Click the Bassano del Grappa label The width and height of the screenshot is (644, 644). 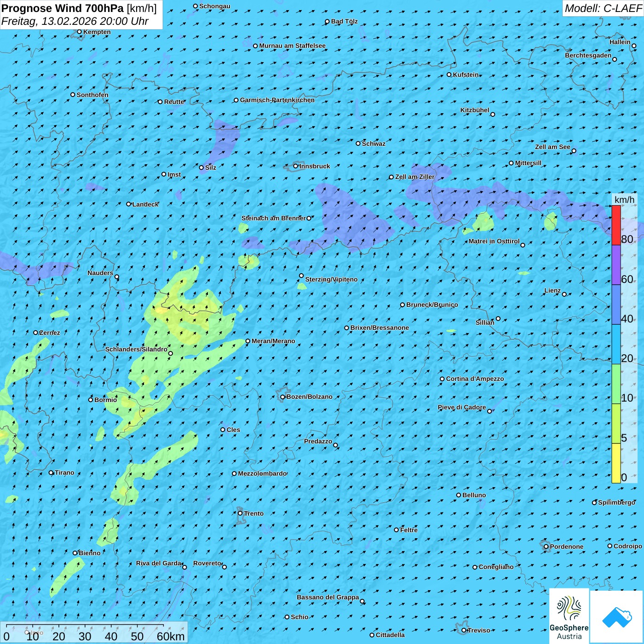(x=328, y=597)
